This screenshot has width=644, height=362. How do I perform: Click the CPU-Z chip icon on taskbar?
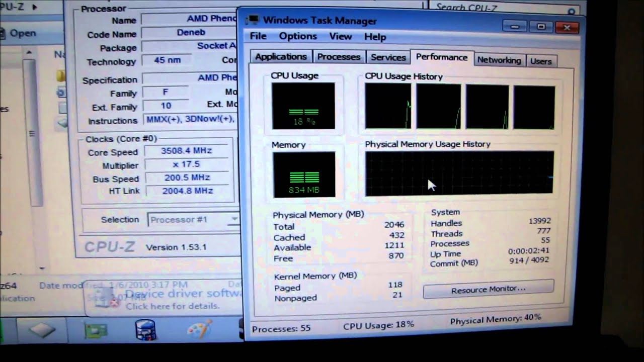[x=42, y=330]
